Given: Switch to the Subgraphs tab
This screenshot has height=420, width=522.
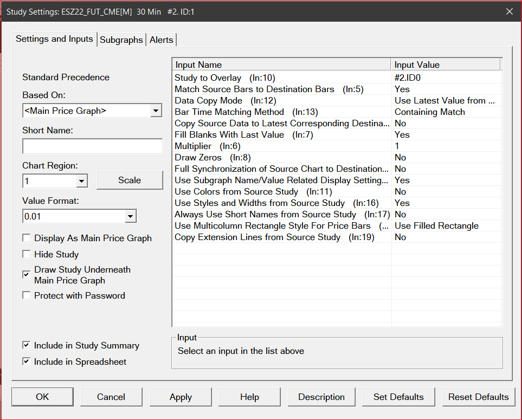Looking at the screenshot, I should pyautogui.click(x=121, y=40).
